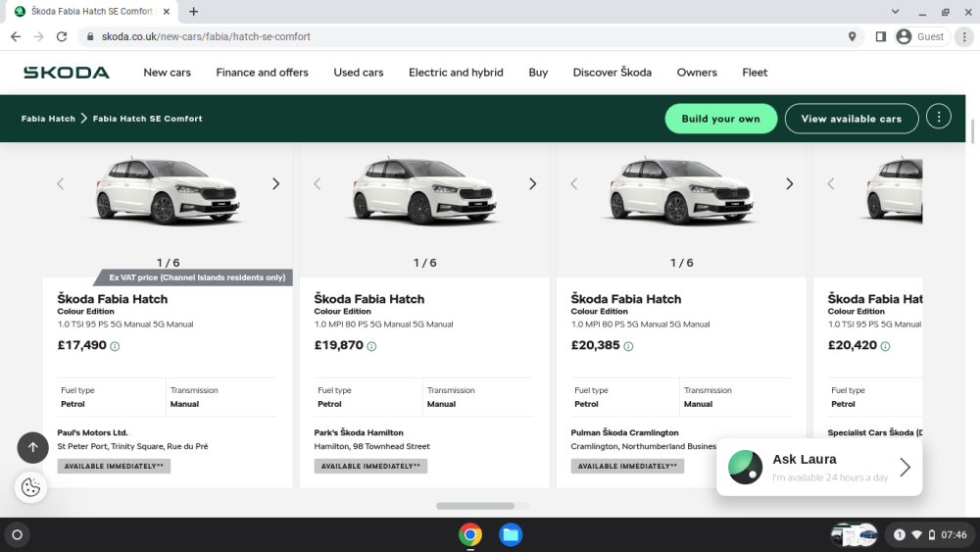Screen dimensions: 980x552
Task: Open the Ask Laura chat widget
Action: click(x=818, y=467)
